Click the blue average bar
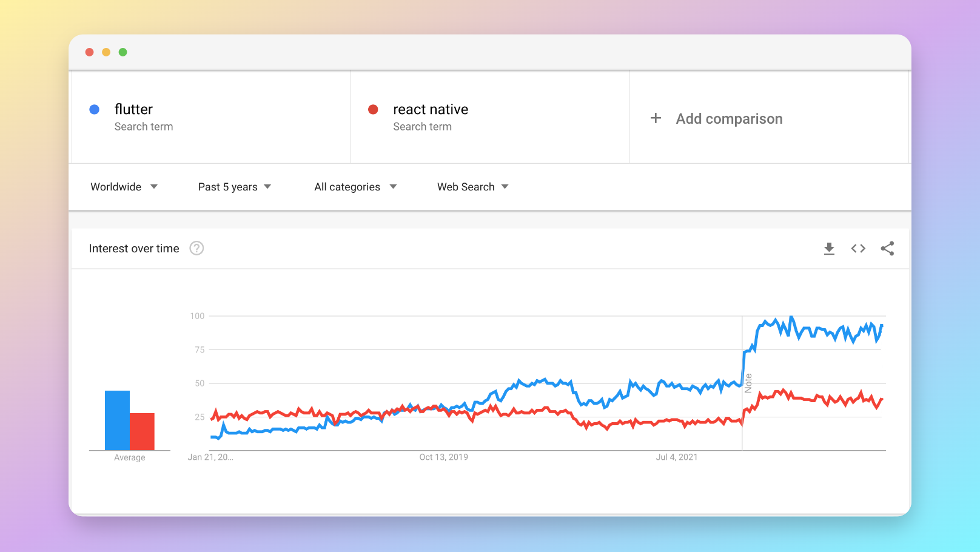Viewport: 980px width, 552px height. click(116, 420)
